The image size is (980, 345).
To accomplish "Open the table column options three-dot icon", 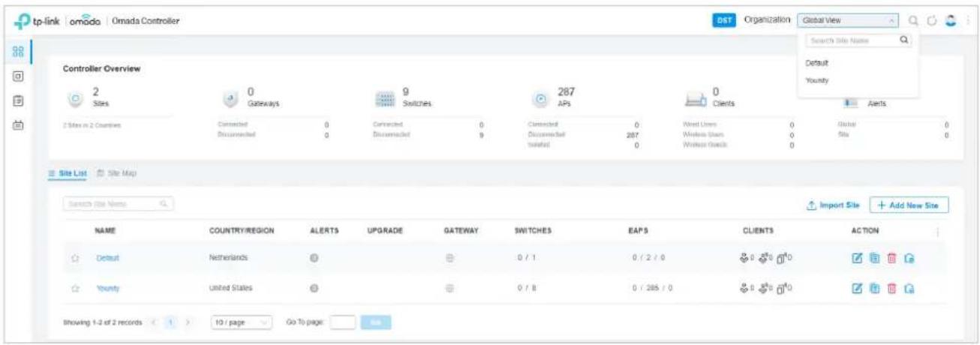I will 937,231.
